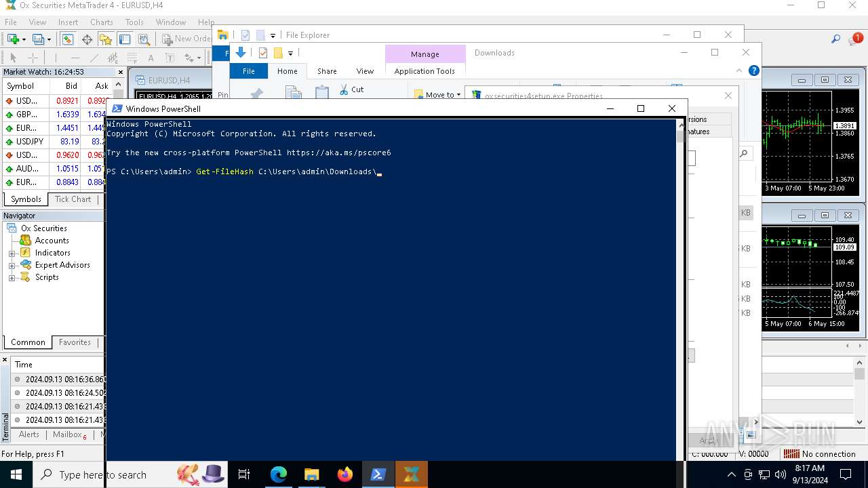
Task: Open the Alerts tab in Terminal
Action: 29,434
